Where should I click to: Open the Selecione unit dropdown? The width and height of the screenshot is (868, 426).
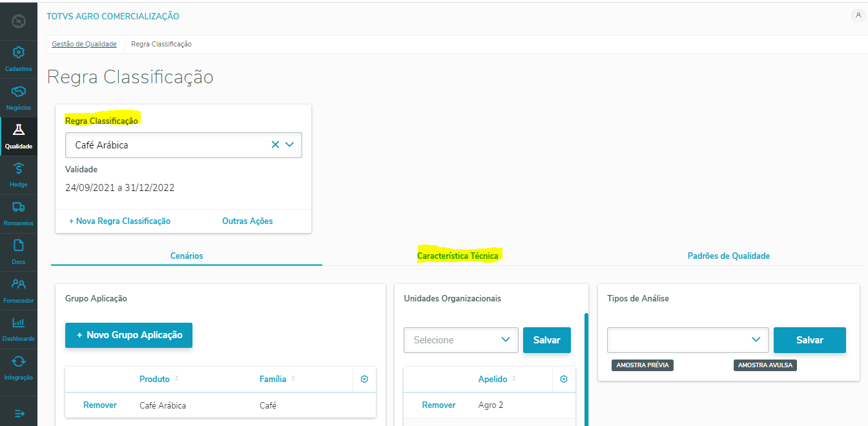(461, 340)
